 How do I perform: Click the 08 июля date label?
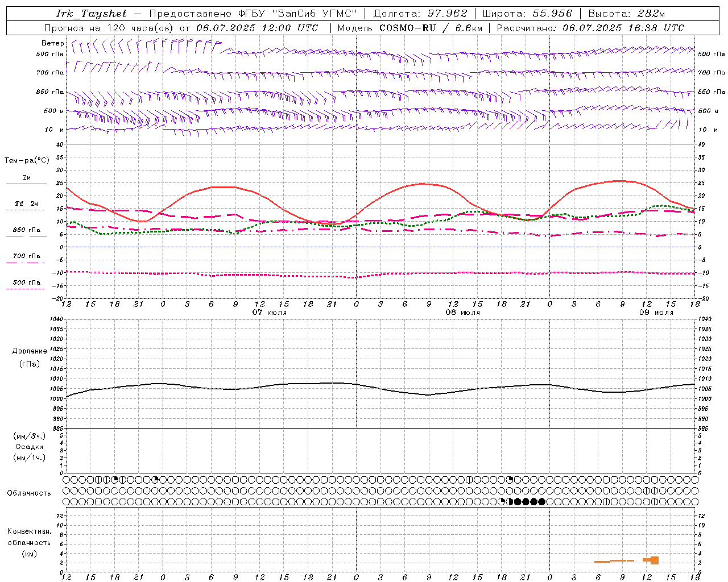(462, 313)
